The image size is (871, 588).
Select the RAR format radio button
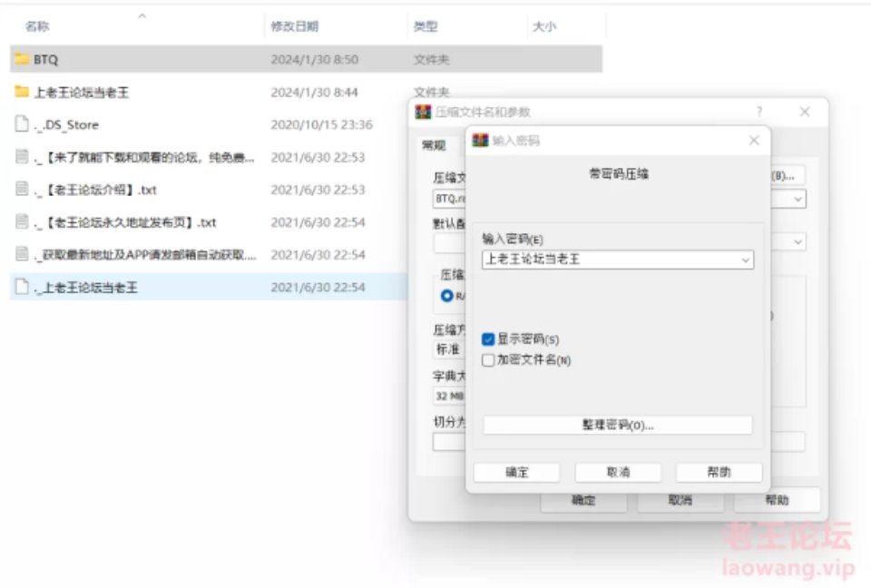pos(447,296)
